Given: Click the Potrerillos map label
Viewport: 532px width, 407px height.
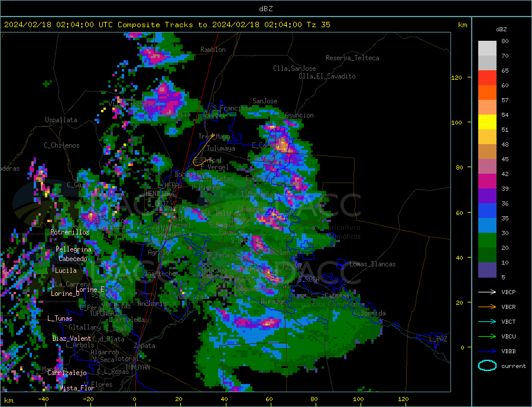Looking at the screenshot, I should (70, 232).
